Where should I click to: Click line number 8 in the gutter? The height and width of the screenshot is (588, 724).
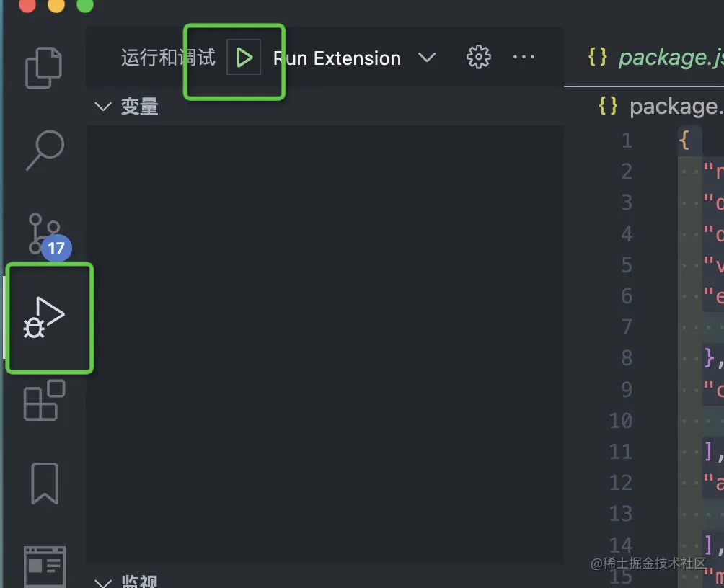tap(625, 358)
